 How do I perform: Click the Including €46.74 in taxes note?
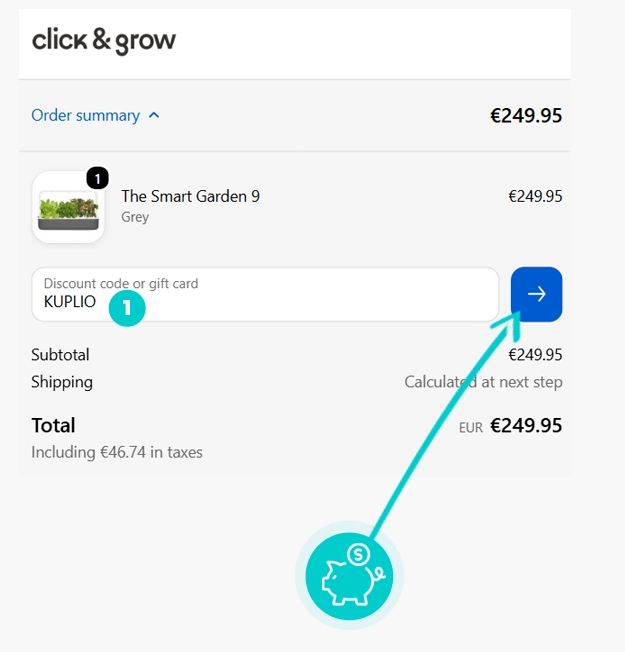click(117, 452)
